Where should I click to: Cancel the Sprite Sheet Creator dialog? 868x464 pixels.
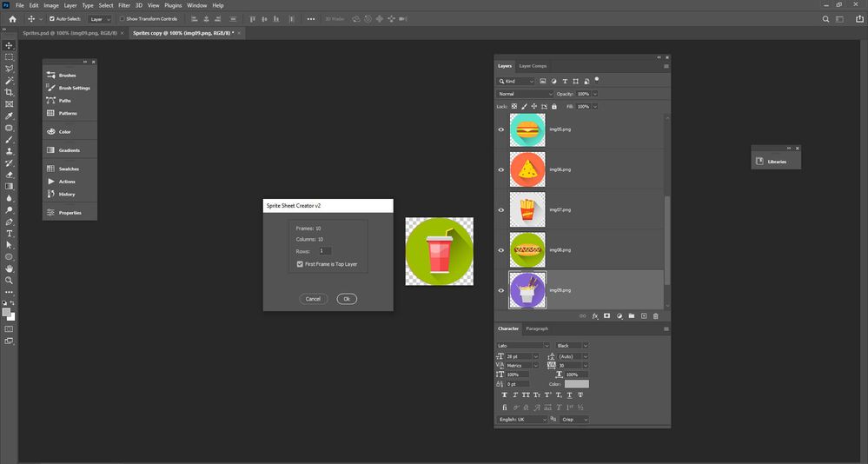click(313, 299)
